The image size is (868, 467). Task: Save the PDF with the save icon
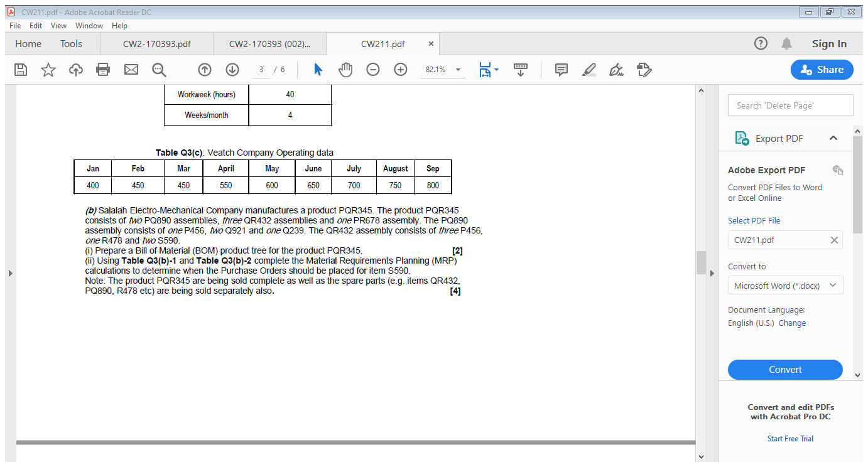pyautogui.click(x=21, y=70)
